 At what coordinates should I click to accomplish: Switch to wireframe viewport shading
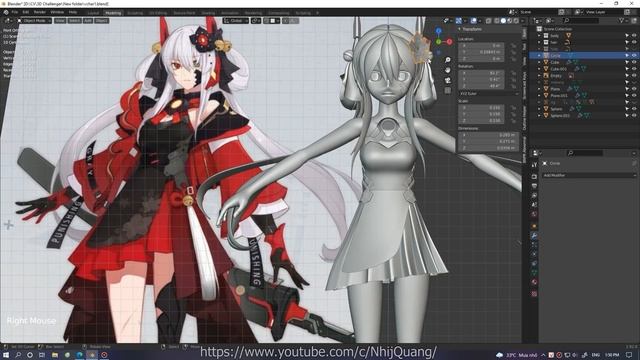[x=497, y=20]
